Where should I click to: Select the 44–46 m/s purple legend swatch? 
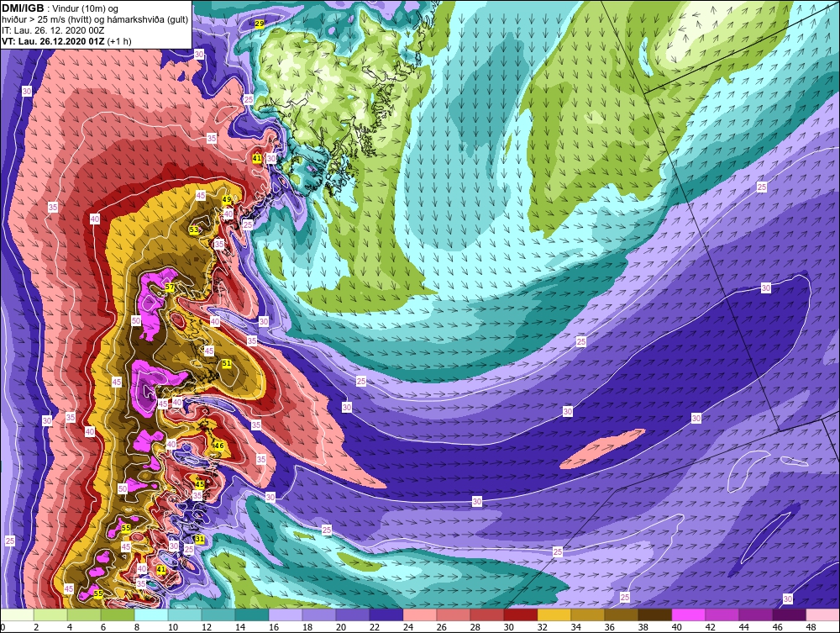tap(755, 615)
